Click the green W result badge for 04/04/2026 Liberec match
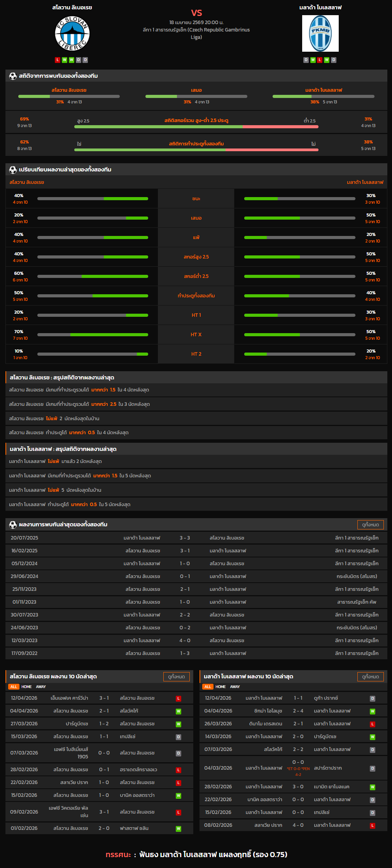392x868 pixels. pyautogui.click(x=178, y=711)
